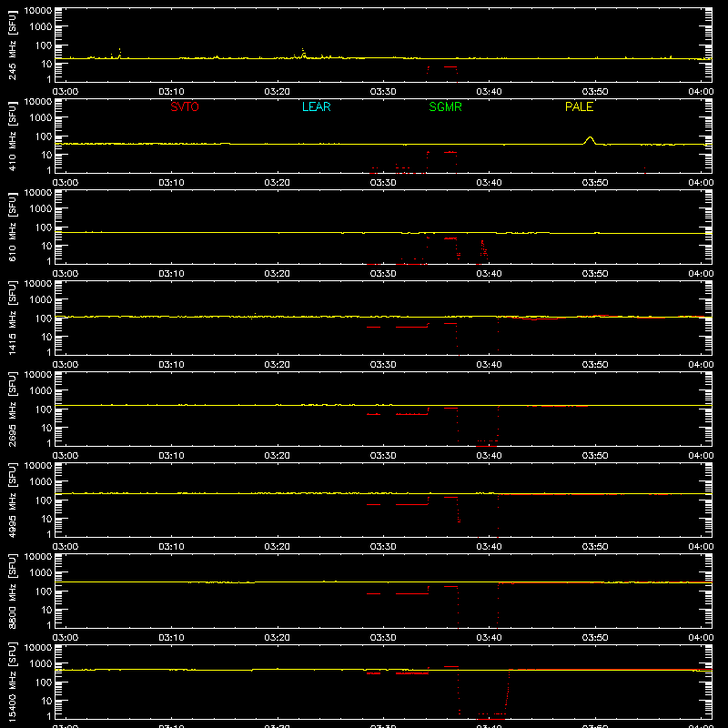Click the 15400 MHz [SFU] axis title
The height and width of the screenshot is (728, 728).
click(x=12, y=682)
